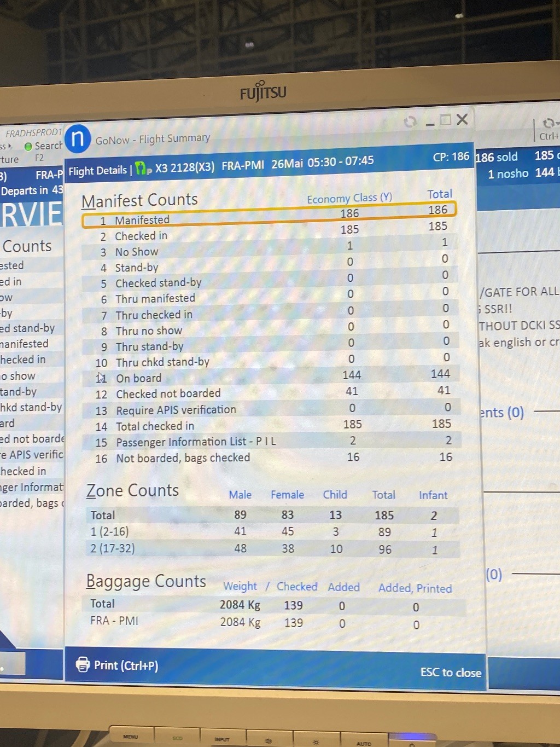
Task: Click the Economy Class (Y) column header
Action: [x=349, y=198]
